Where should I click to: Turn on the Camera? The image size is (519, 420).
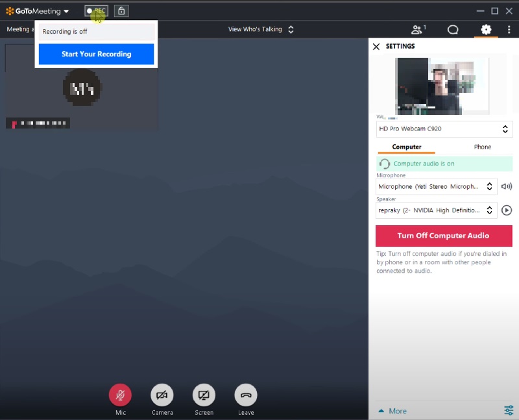pyautogui.click(x=162, y=394)
